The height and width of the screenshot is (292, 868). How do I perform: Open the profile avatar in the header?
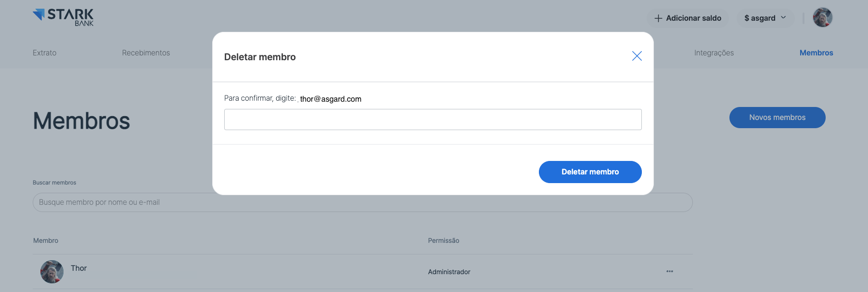pos(822,18)
